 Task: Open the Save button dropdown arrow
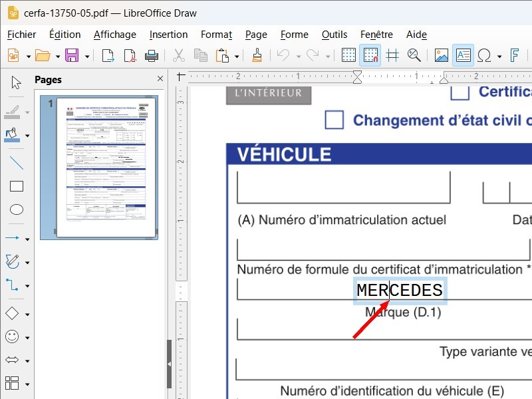coord(87,57)
